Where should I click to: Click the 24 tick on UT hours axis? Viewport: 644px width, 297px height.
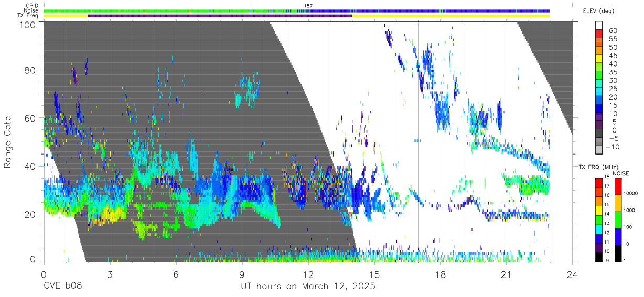tap(572, 274)
